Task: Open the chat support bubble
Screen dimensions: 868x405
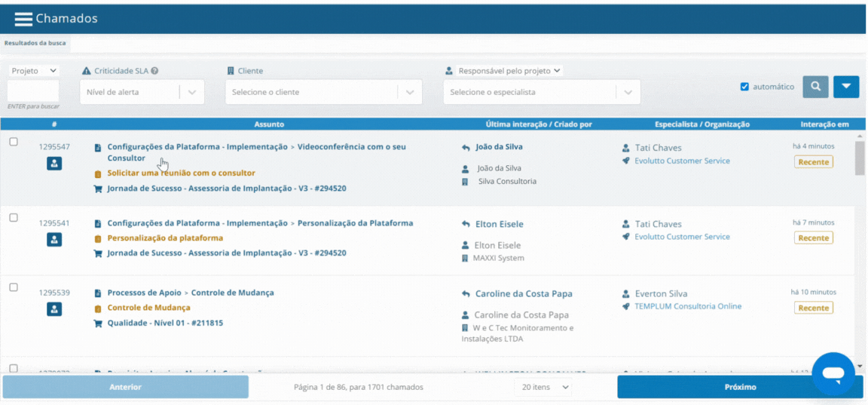Action: coord(833,373)
